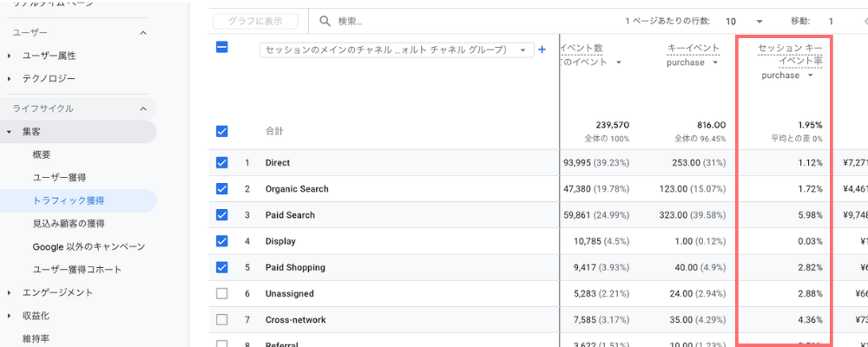
Task: Click the total 239,570 event count
Action: tap(612, 125)
